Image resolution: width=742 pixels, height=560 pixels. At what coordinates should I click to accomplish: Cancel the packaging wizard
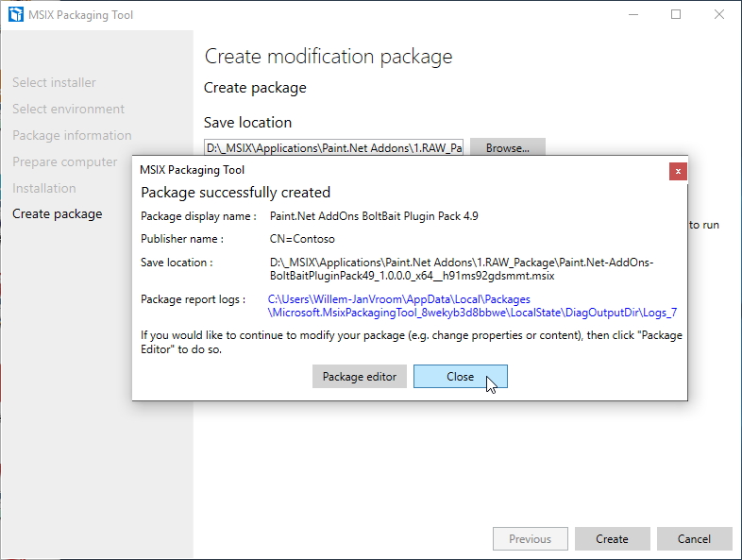click(694, 539)
